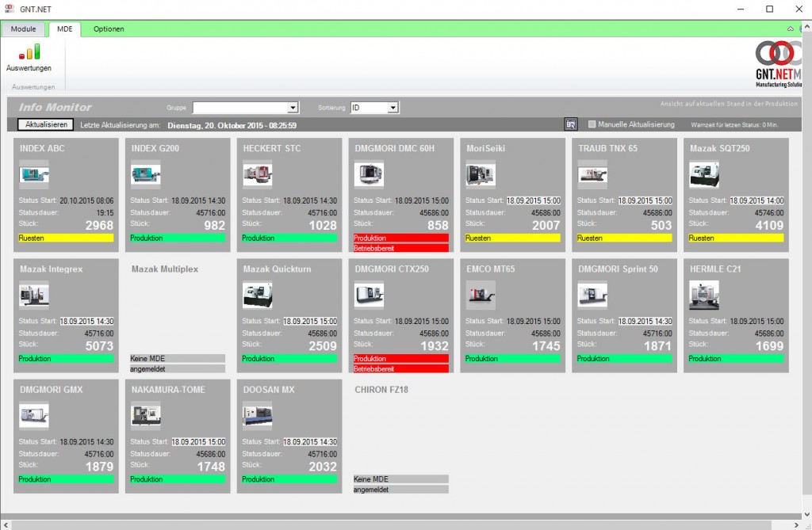Click the DOOSAN MX machine image

258,416
